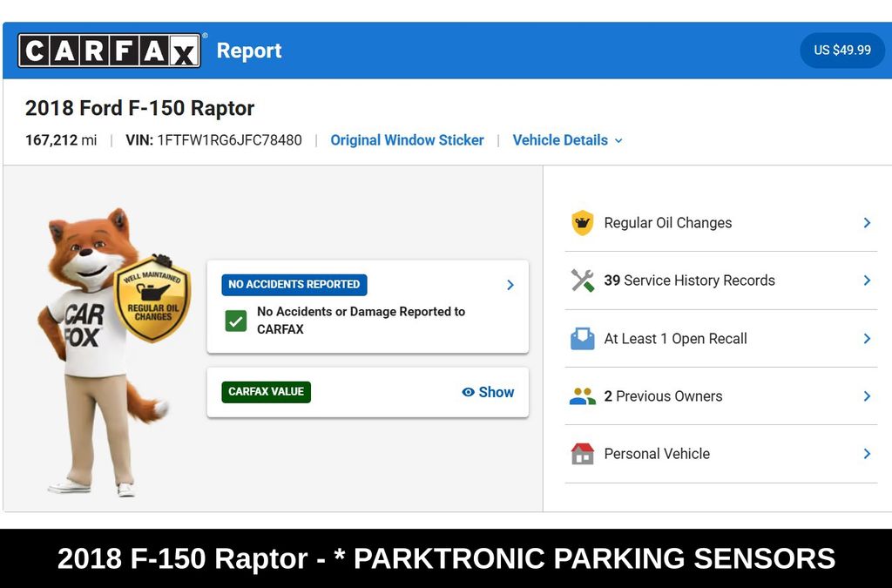The width and height of the screenshot is (892, 588).
Task: Expand Regular Oil Changes row chevron
Action: pyautogui.click(x=867, y=223)
